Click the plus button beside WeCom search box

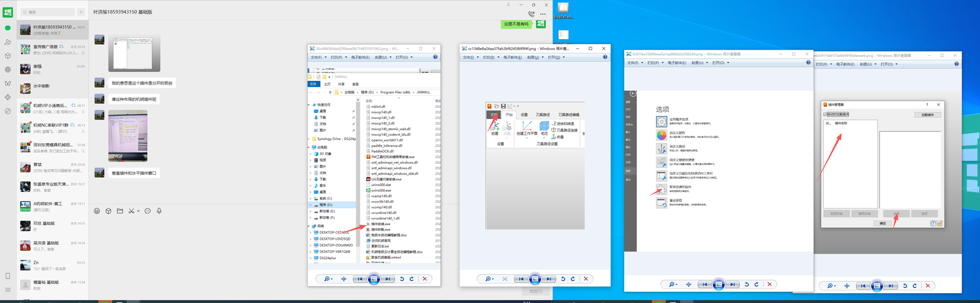point(81,12)
